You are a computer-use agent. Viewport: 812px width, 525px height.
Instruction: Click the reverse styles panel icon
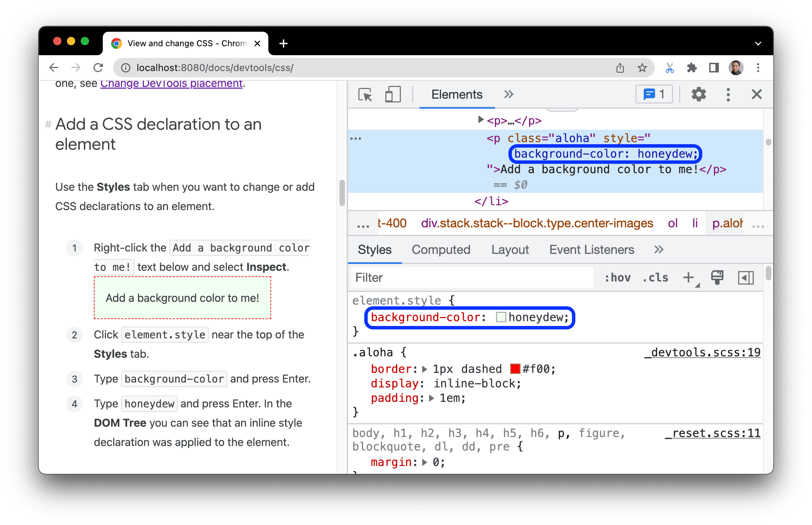746,277
